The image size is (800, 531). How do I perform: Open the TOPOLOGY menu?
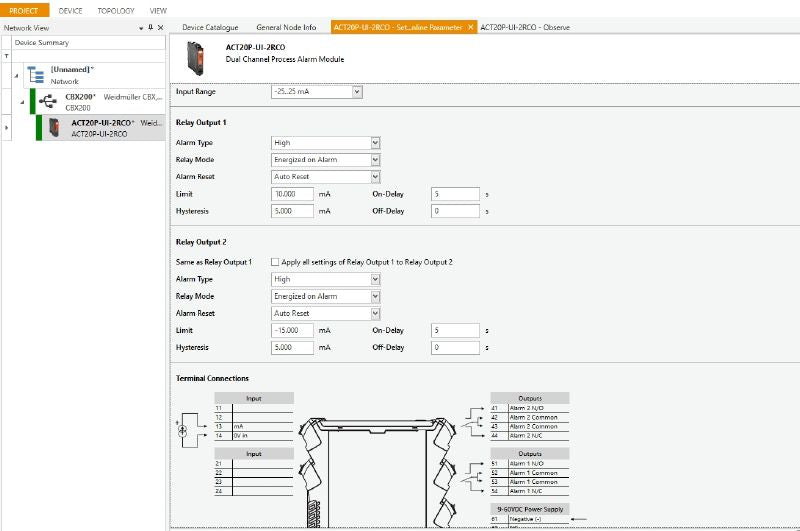point(116,10)
